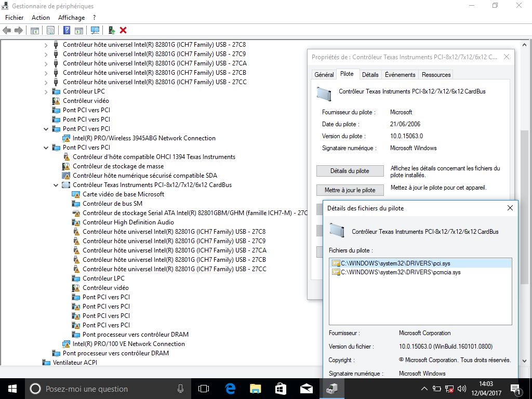
Task: Switch to the Événements tab
Action: tap(400, 75)
